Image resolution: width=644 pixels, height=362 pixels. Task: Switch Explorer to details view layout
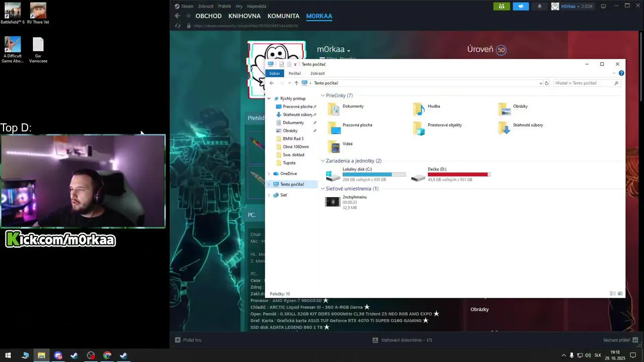pyautogui.click(x=612, y=294)
